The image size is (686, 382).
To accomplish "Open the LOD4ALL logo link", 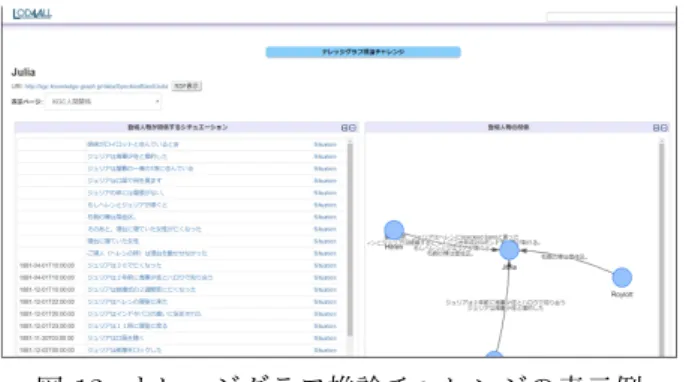I will [x=32, y=14].
